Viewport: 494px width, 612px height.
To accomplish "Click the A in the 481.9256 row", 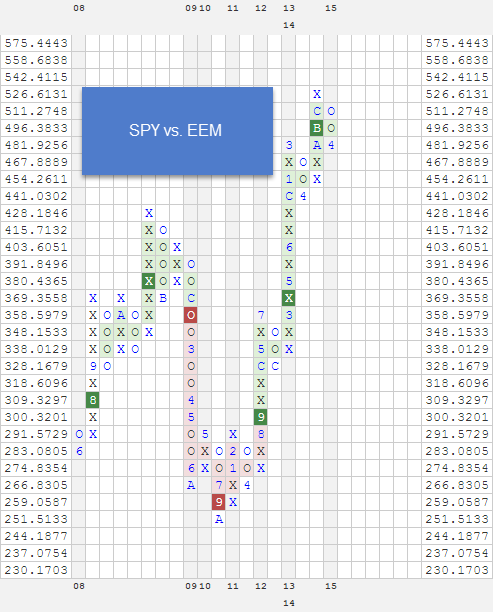I will pyautogui.click(x=317, y=145).
